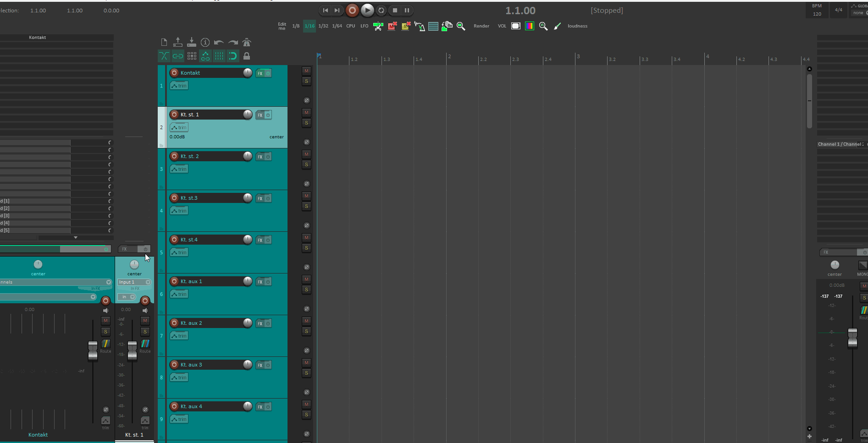The image size is (868, 443).
Task: Choose the 1/64 grid setting
Action: pyautogui.click(x=337, y=26)
